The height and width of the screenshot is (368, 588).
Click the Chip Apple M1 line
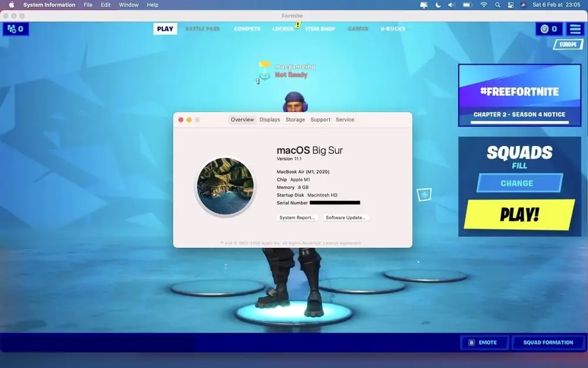click(293, 180)
